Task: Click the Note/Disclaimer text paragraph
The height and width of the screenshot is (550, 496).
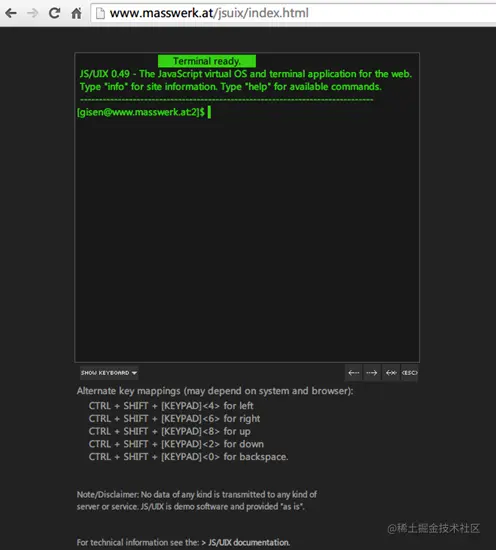Action: (196, 501)
